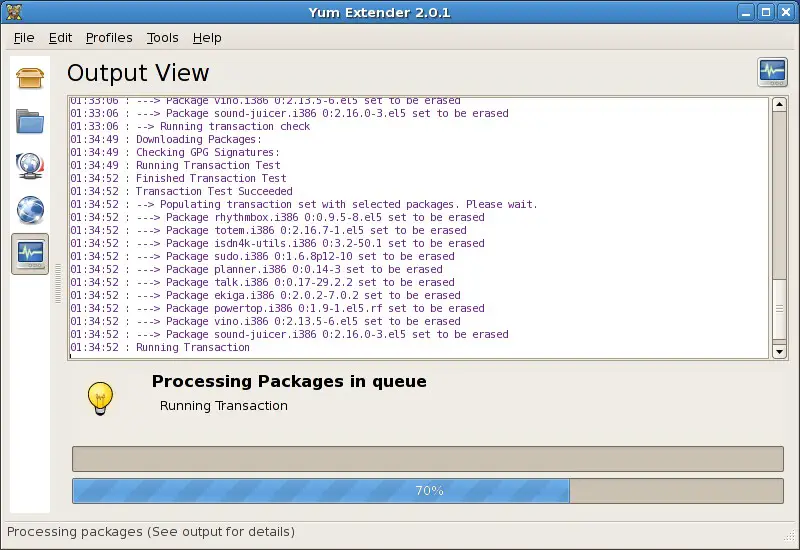Click the Yum Extender title bar icon

[x=12, y=12]
